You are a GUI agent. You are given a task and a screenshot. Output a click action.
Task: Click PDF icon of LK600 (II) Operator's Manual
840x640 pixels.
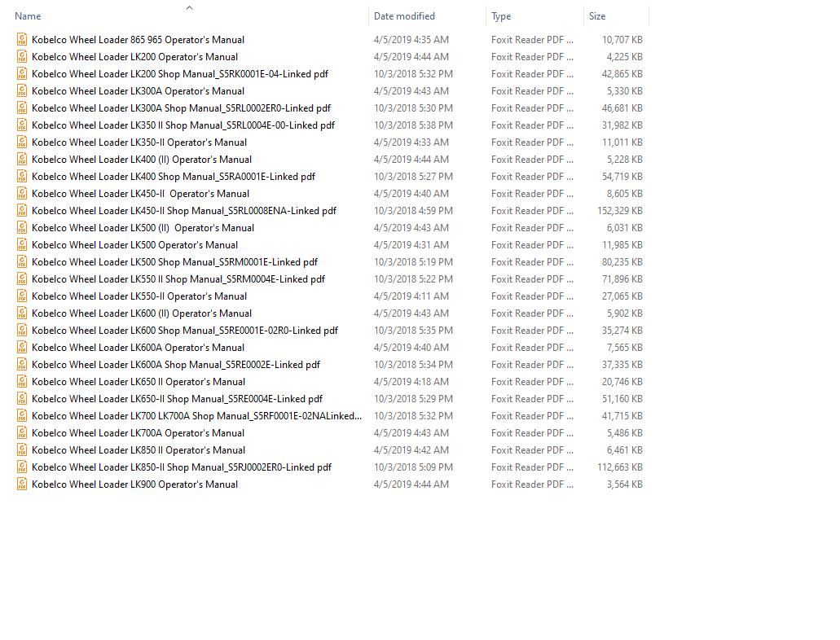pyautogui.click(x=22, y=313)
